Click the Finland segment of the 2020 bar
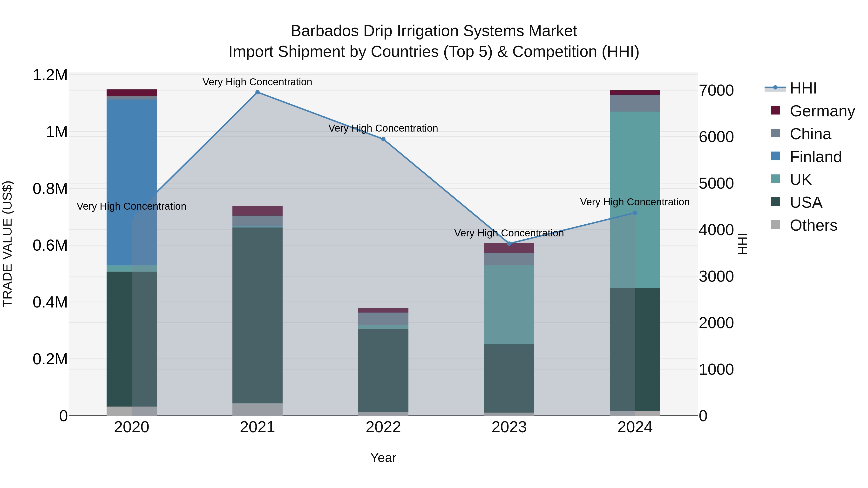 (x=132, y=182)
